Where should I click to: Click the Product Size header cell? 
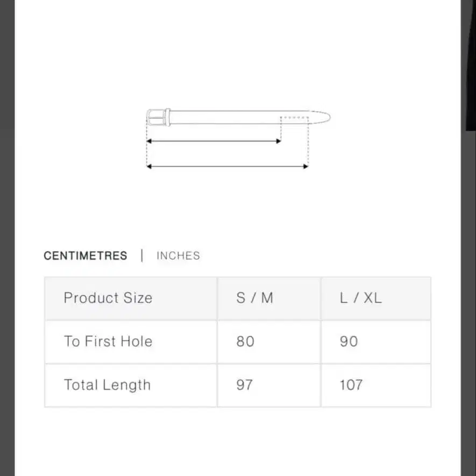[108, 298]
